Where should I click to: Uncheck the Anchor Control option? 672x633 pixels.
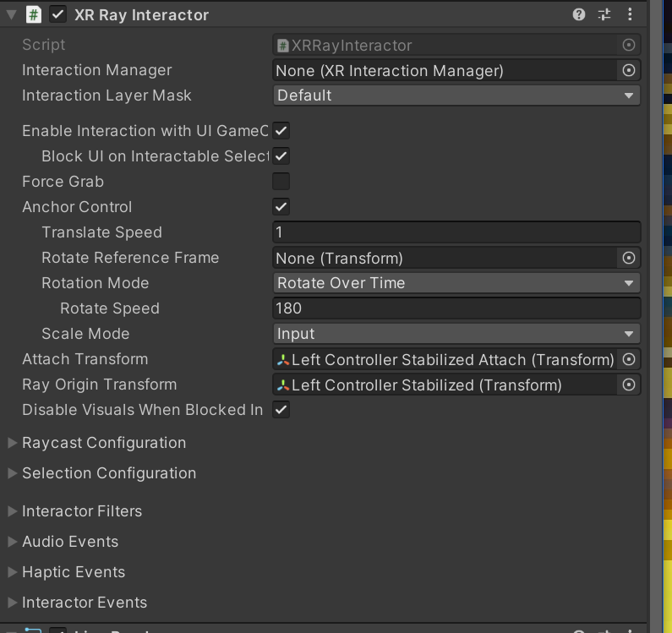coord(281,207)
